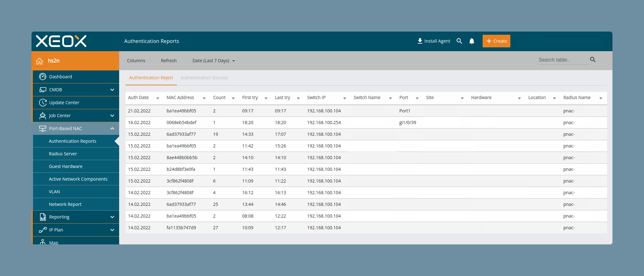Switch to Authentication Success tab
Viewport: 644px width, 276px height.
tap(204, 78)
